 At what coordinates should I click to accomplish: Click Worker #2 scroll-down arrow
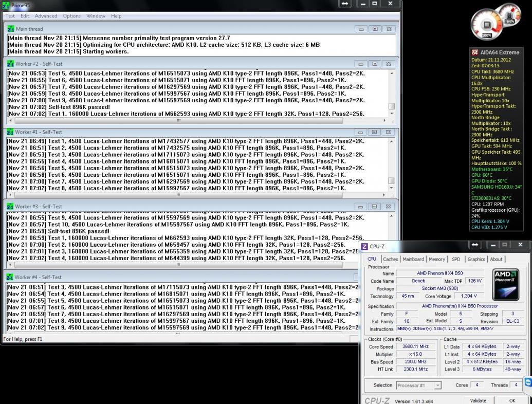pyautogui.click(x=392, y=113)
